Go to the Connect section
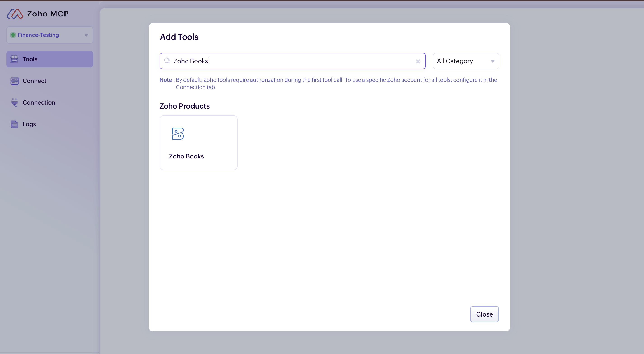The height and width of the screenshot is (354, 644). coord(35,81)
